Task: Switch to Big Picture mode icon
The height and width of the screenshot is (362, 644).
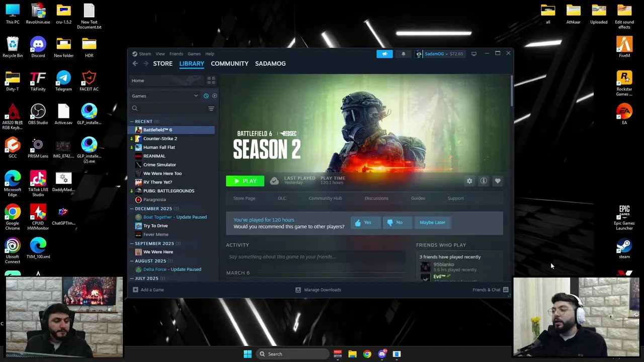Action: pos(473,54)
